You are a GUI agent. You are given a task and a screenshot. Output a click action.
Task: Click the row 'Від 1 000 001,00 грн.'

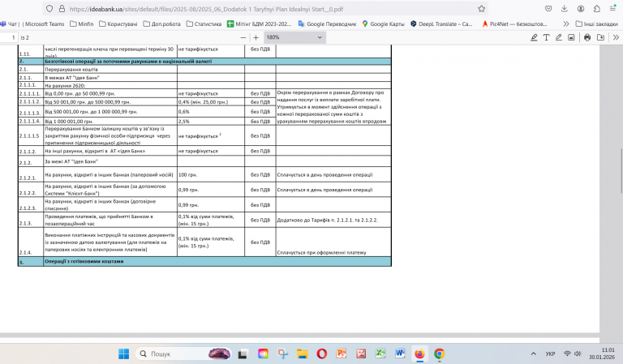point(69,122)
